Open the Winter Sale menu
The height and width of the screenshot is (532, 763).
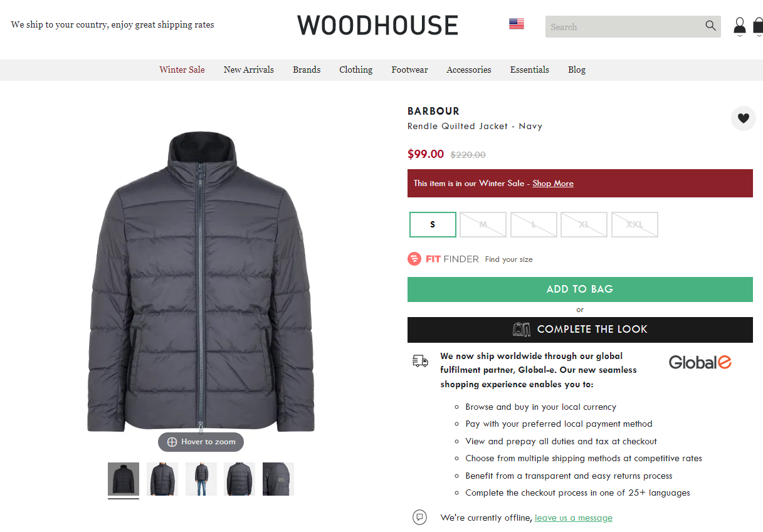(182, 70)
